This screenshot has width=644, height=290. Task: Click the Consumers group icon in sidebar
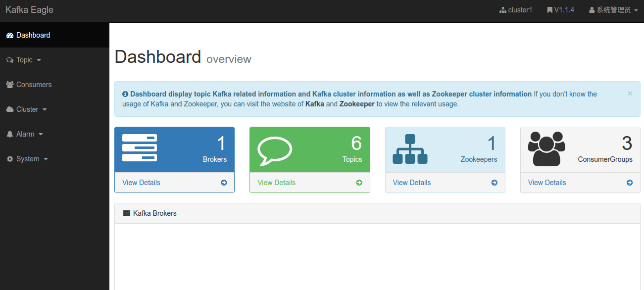click(10, 85)
